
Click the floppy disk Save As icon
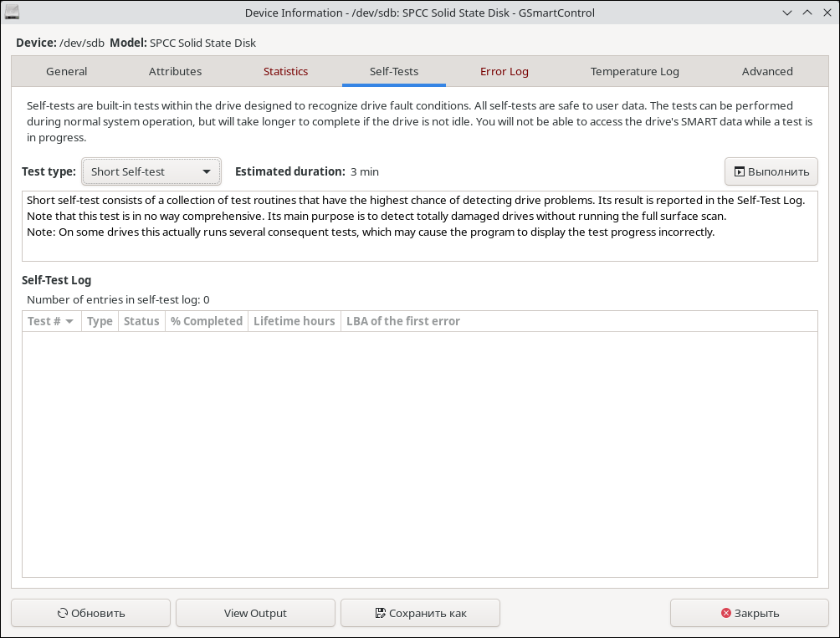pyautogui.click(x=381, y=613)
